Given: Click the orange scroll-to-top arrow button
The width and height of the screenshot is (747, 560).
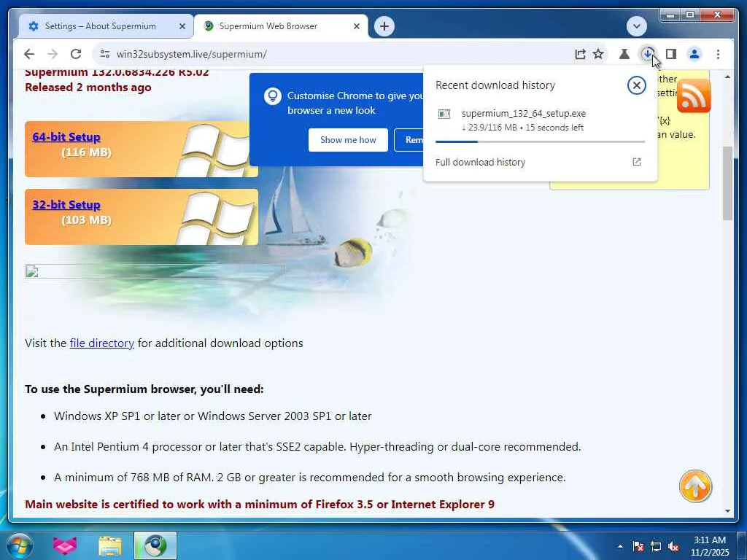Looking at the screenshot, I should click(x=695, y=486).
